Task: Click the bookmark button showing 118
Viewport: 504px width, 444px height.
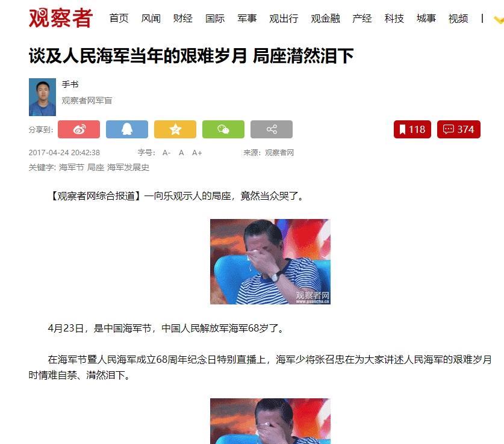Action: (x=412, y=129)
